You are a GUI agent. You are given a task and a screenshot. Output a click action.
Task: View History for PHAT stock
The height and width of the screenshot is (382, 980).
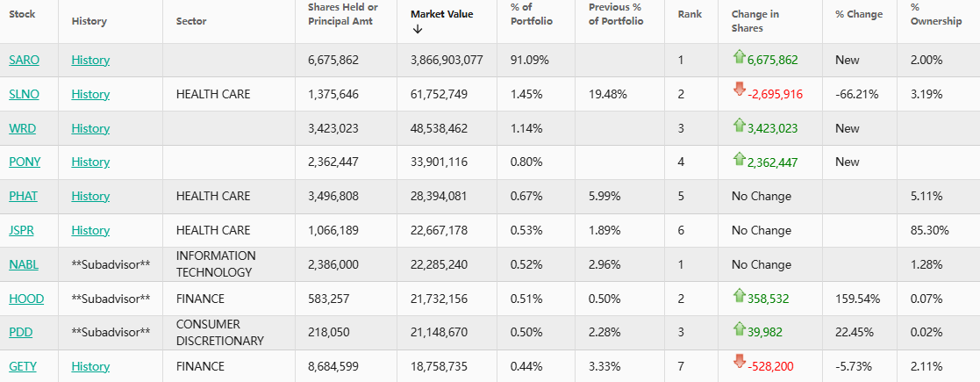point(90,196)
